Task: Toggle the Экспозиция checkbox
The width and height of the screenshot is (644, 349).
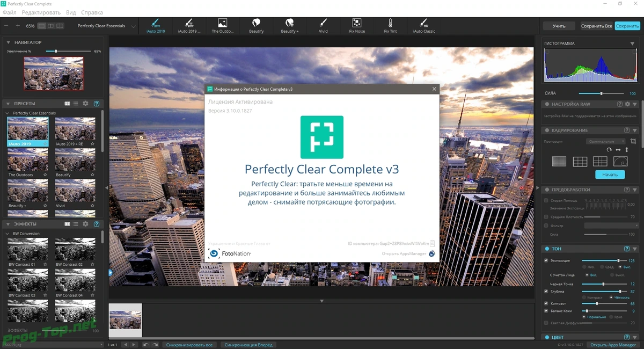Action: pyautogui.click(x=546, y=260)
